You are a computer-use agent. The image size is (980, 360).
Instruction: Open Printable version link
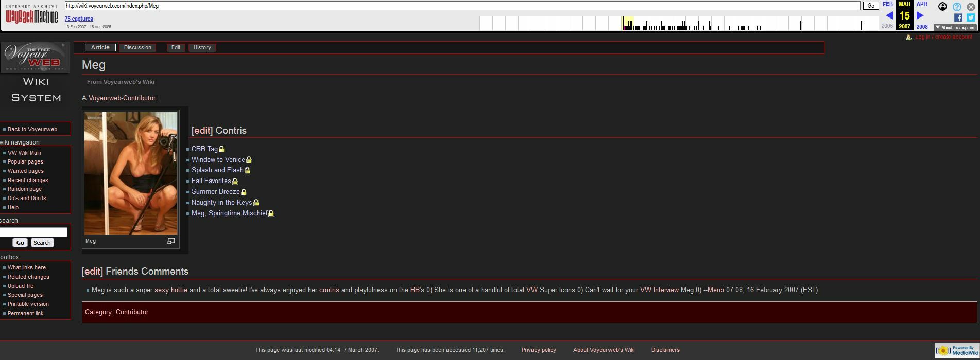click(x=28, y=304)
